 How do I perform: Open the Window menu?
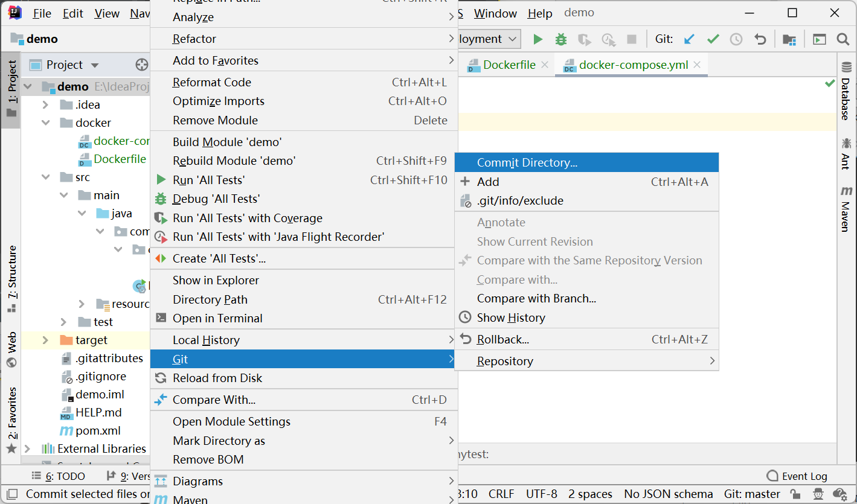495,13
